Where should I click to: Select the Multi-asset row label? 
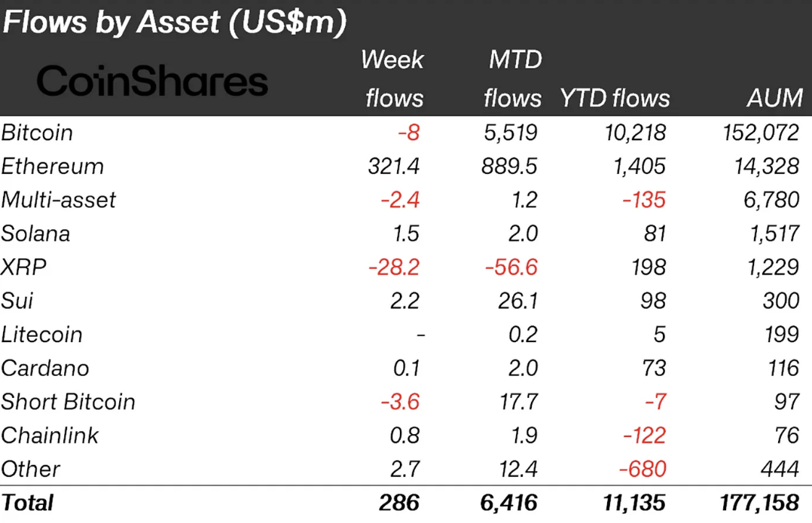[59, 200]
